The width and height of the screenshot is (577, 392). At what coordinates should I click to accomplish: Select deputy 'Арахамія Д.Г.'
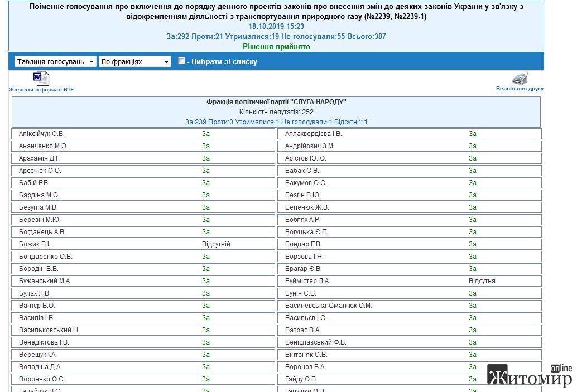pyautogui.click(x=40, y=158)
